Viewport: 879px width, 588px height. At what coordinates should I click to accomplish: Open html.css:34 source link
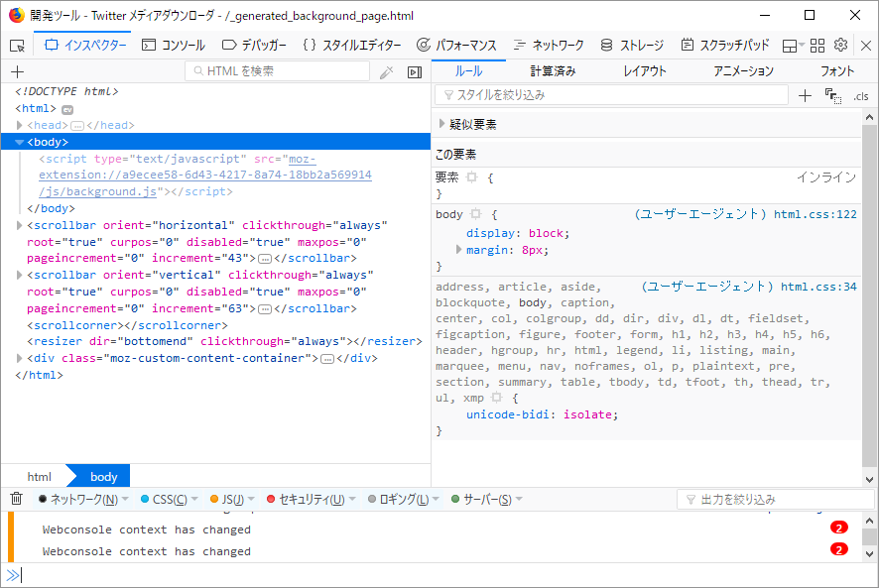818,287
